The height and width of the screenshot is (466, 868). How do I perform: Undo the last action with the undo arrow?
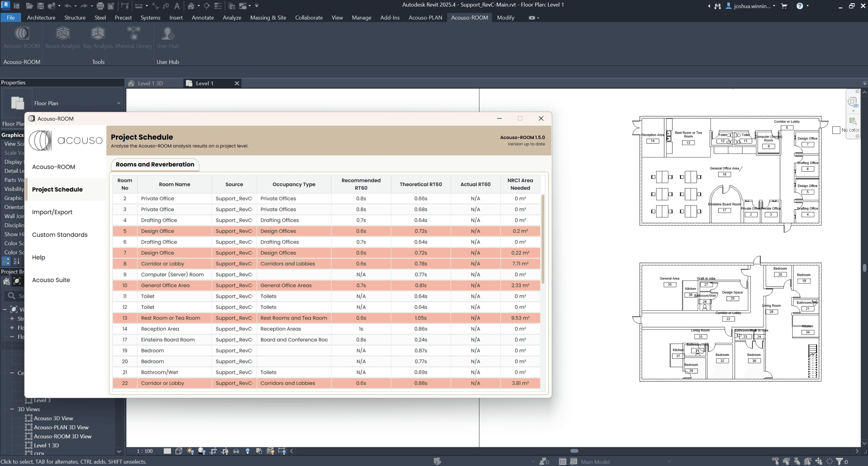click(x=68, y=6)
